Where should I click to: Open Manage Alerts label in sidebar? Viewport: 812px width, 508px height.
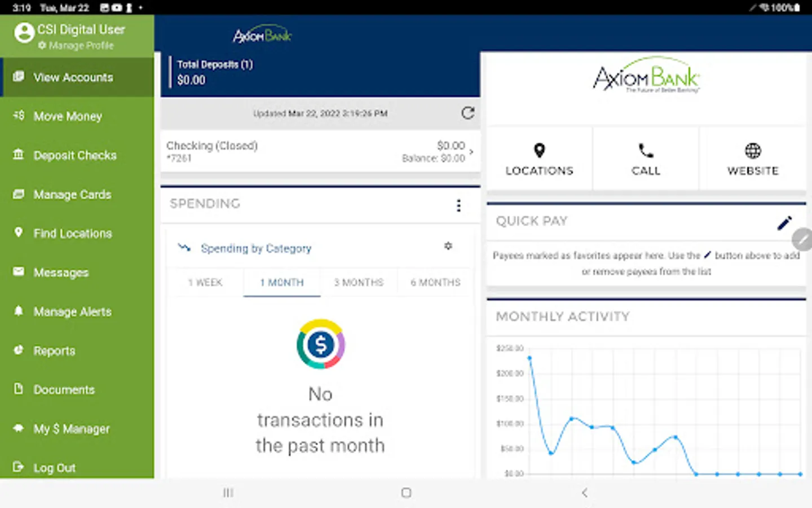[x=73, y=312]
